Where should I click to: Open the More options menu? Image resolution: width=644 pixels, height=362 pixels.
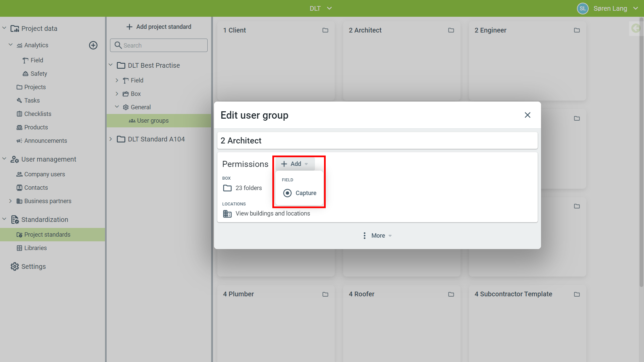[377, 236]
